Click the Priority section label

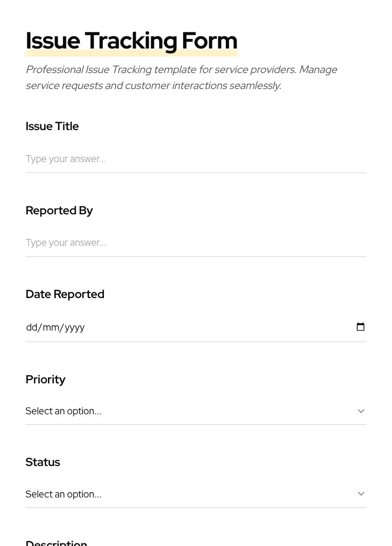click(45, 379)
